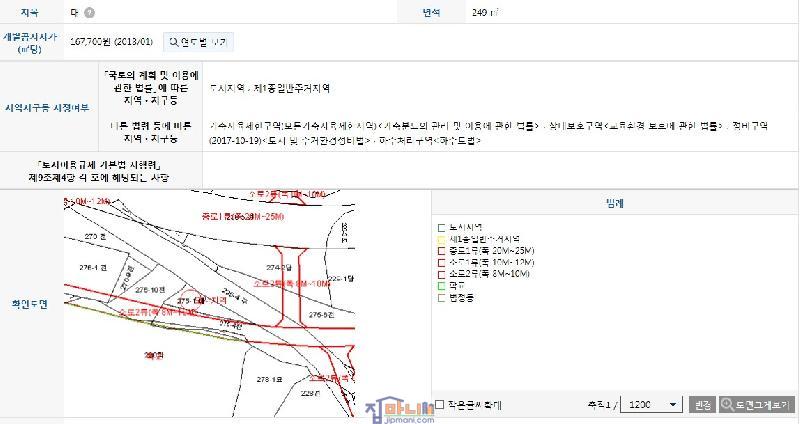
Task: Click the 중로1류 legend marker
Action: point(440,250)
